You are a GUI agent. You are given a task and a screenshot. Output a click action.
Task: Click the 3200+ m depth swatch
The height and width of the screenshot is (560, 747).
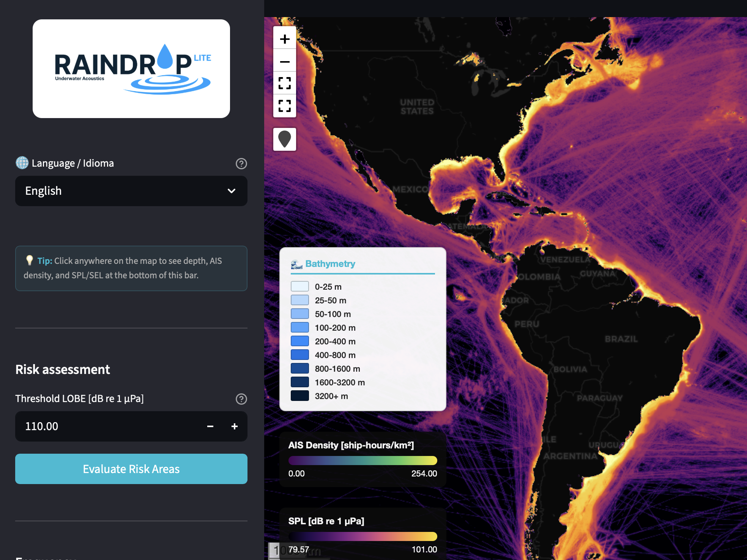tap(300, 396)
